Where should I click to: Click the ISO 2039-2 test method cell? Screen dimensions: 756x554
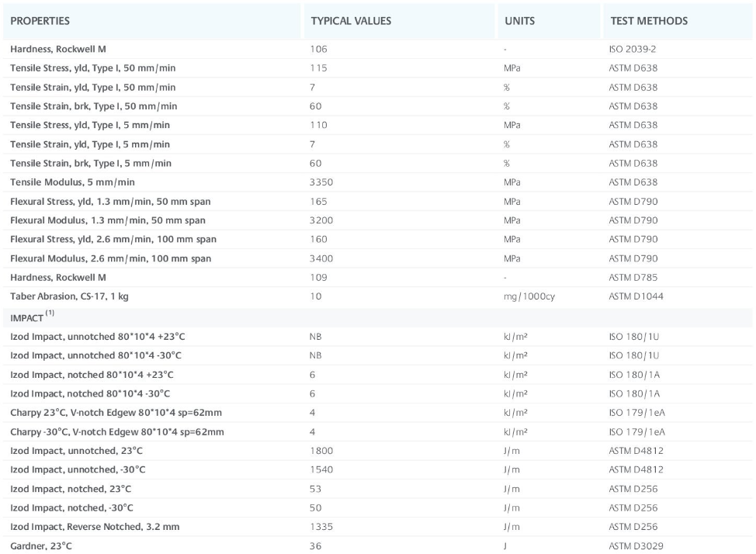pos(633,49)
